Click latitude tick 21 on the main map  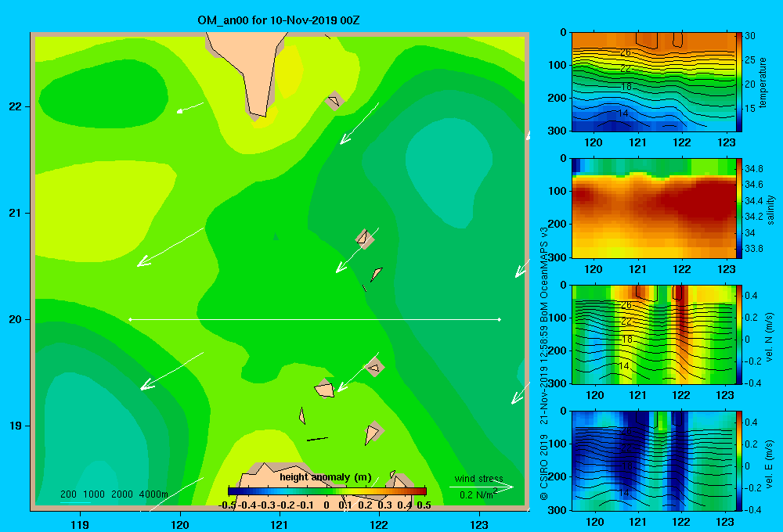[16, 213]
